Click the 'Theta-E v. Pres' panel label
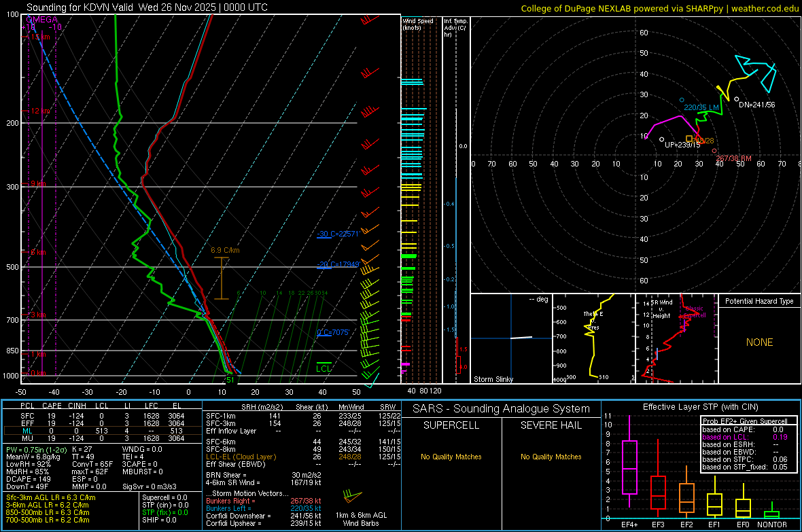802x532 pixels. pos(593,320)
